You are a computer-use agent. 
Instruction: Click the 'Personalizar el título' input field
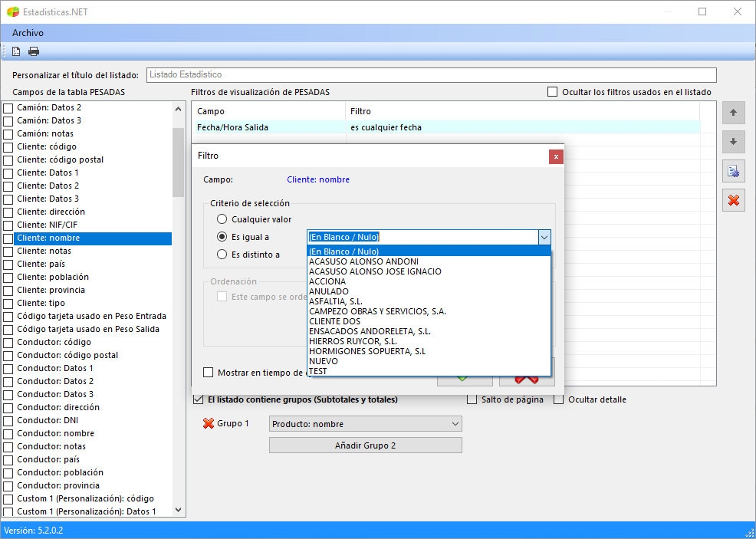(432, 74)
